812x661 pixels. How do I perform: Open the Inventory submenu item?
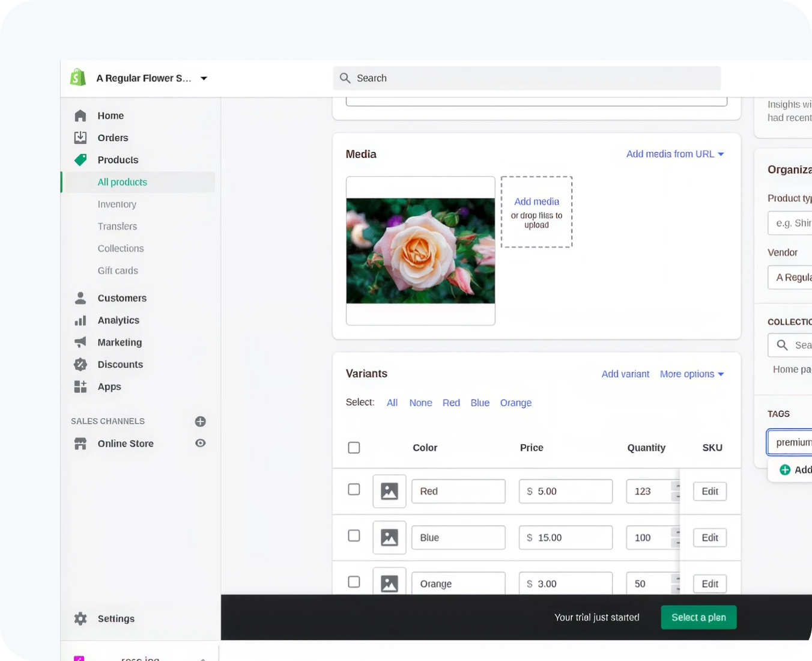pos(117,204)
